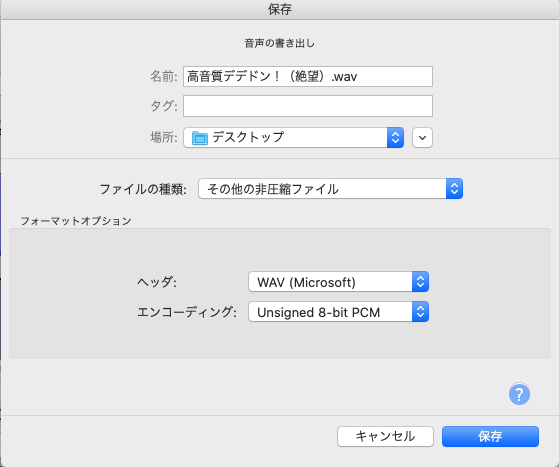Click the キャンセル cancel button
This screenshot has height=467, width=559.
[385, 436]
